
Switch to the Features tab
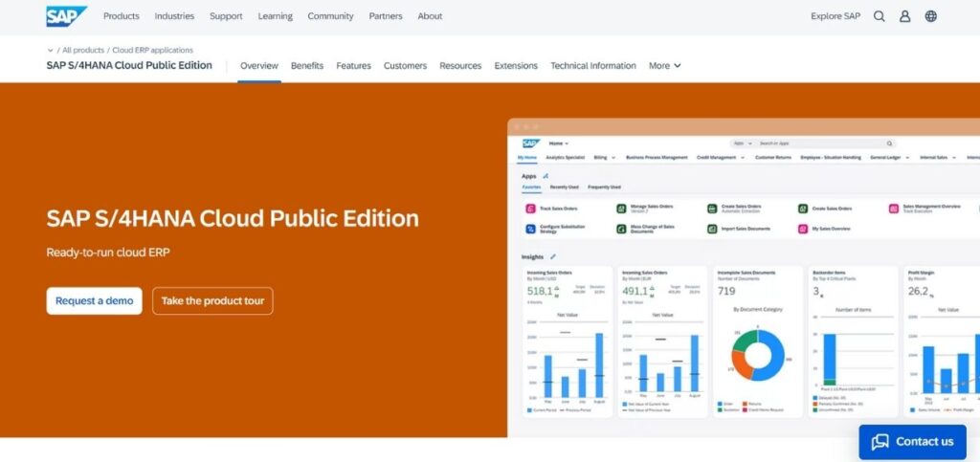[x=353, y=66]
